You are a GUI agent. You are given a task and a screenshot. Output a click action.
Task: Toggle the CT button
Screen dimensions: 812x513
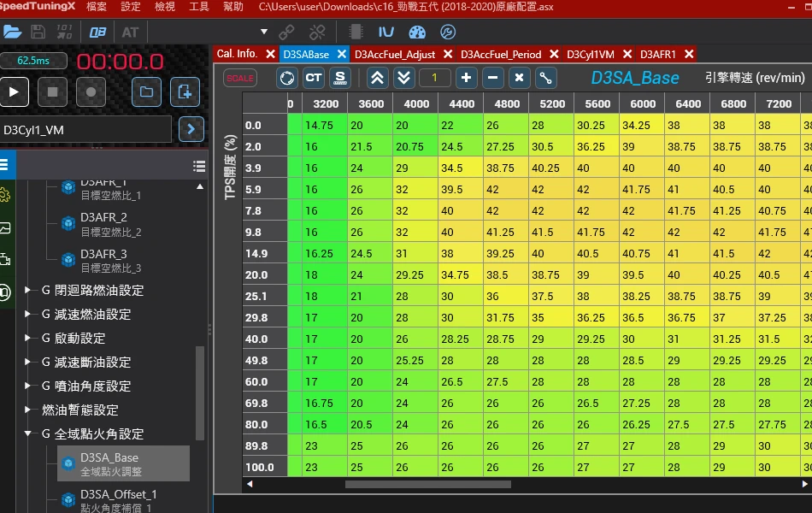[314, 79]
